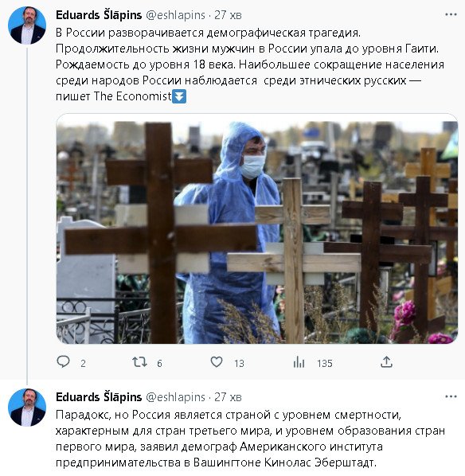
Task: Open profile avatar of first tweet
Action: tap(27, 25)
